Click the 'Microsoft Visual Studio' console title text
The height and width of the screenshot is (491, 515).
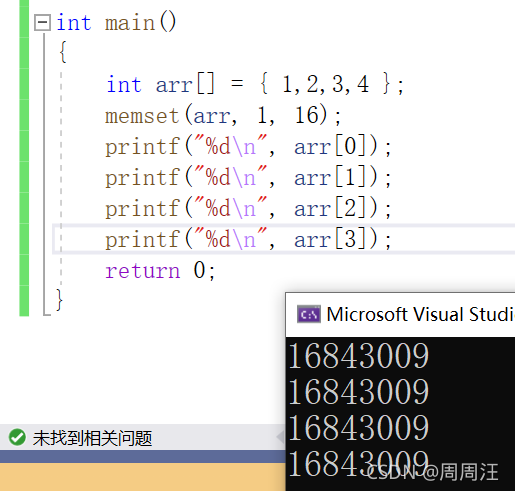click(421, 314)
